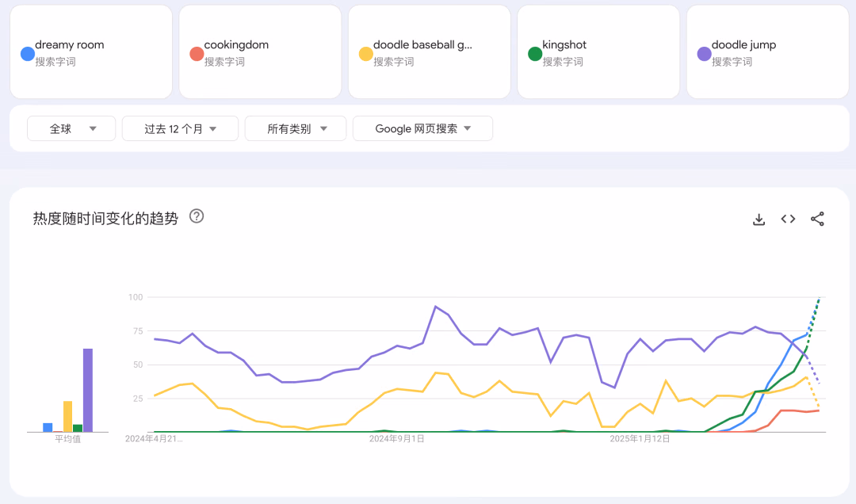Click the 平均值 label under the bars
The width and height of the screenshot is (856, 504).
(67, 439)
